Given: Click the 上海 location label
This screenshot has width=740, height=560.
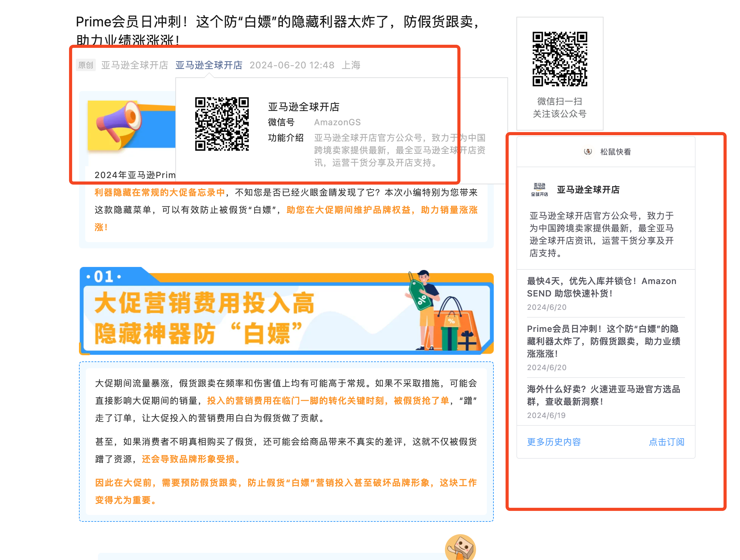Looking at the screenshot, I should [x=351, y=65].
